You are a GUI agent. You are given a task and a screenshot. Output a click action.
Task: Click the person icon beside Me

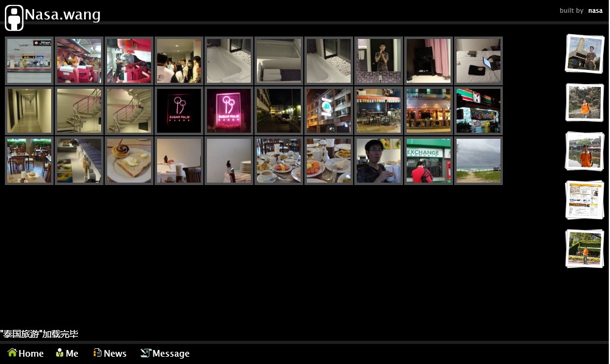(60, 352)
